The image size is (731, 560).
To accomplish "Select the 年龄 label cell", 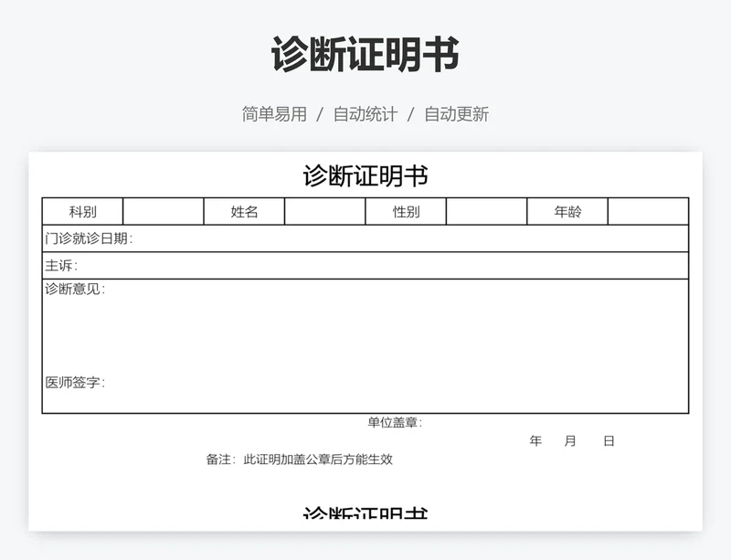I will coord(567,212).
